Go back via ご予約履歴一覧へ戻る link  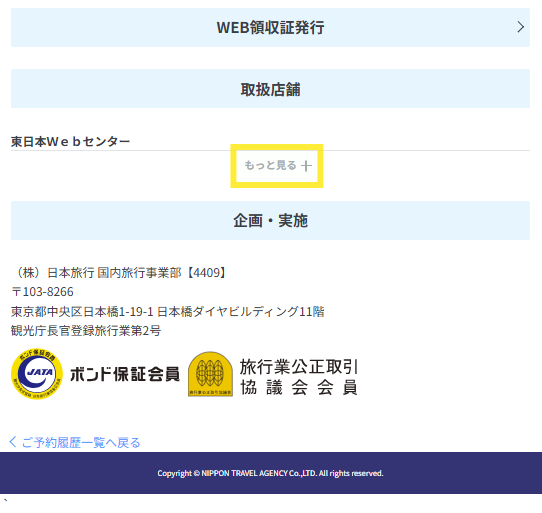(74, 442)
